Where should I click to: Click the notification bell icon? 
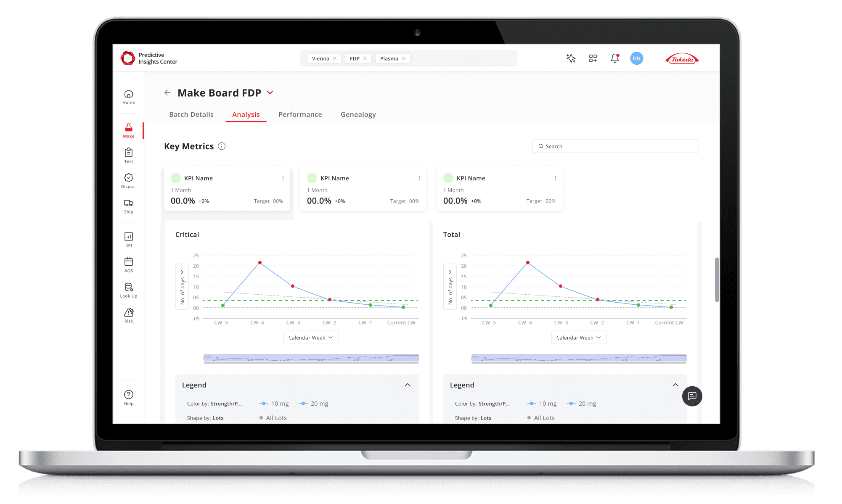point(615,58)
